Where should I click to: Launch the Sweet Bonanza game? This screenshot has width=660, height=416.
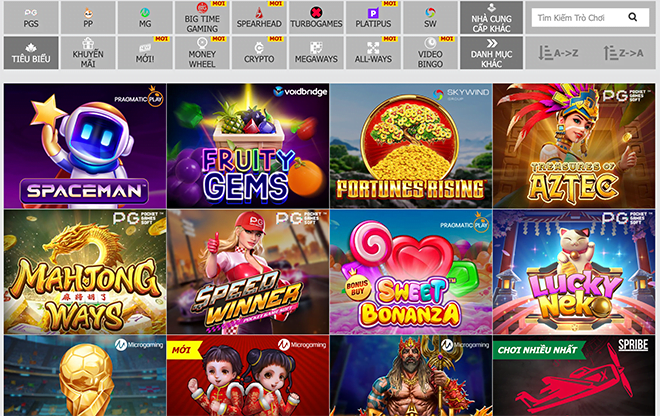[411, 272]
